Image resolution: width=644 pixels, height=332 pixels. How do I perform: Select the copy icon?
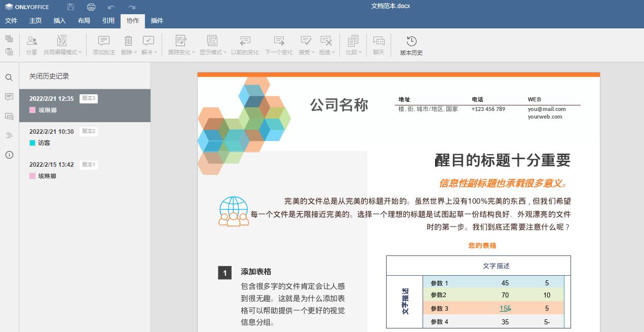click(9, 39)
